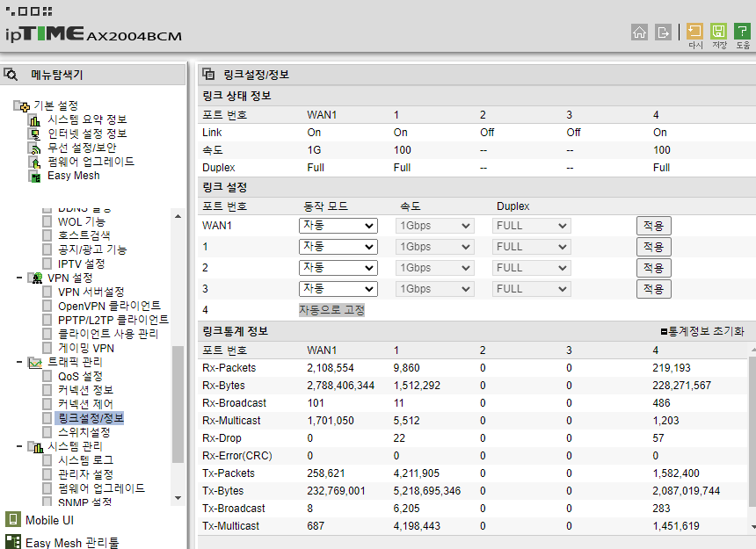Click 통계정보 초기화 link

click(702, 331)
